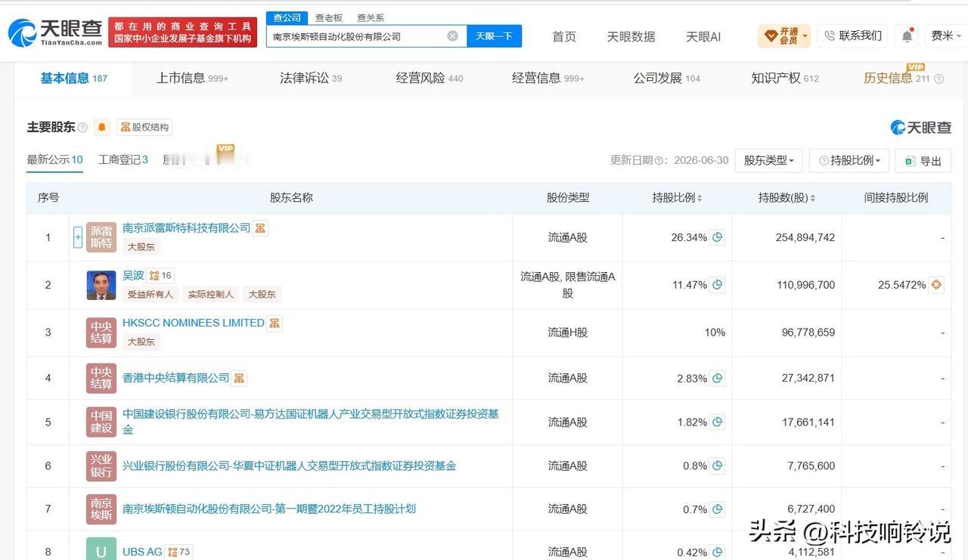Open the 华夏中证机器人 fund shareholder link
Image resolution: width=968 pixels, height=560 pixels.
point(290,466)
